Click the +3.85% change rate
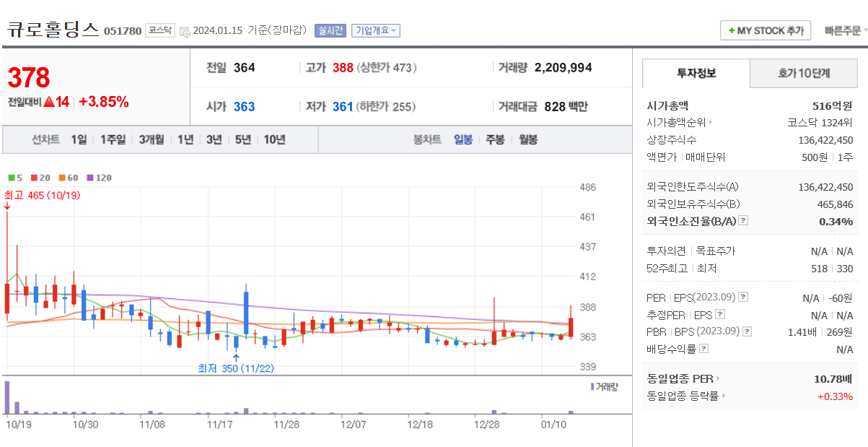868x447 pixels. (x=104, y=102)
